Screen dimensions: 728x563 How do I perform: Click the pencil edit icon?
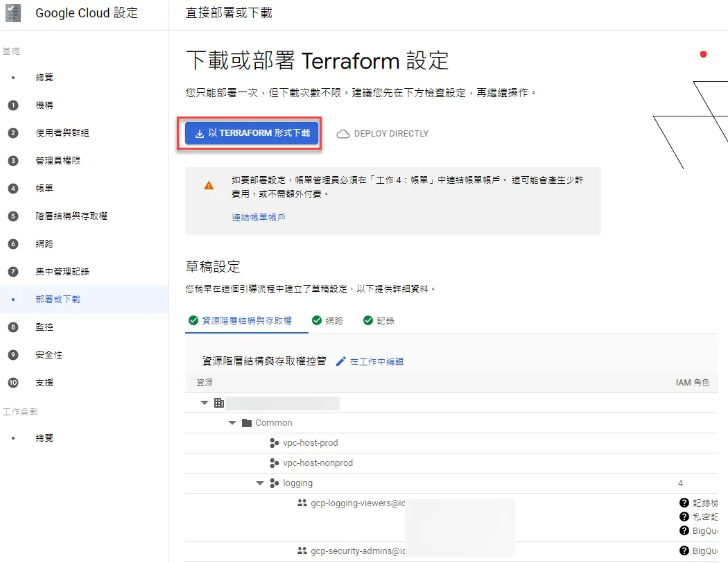click(341, 361)
